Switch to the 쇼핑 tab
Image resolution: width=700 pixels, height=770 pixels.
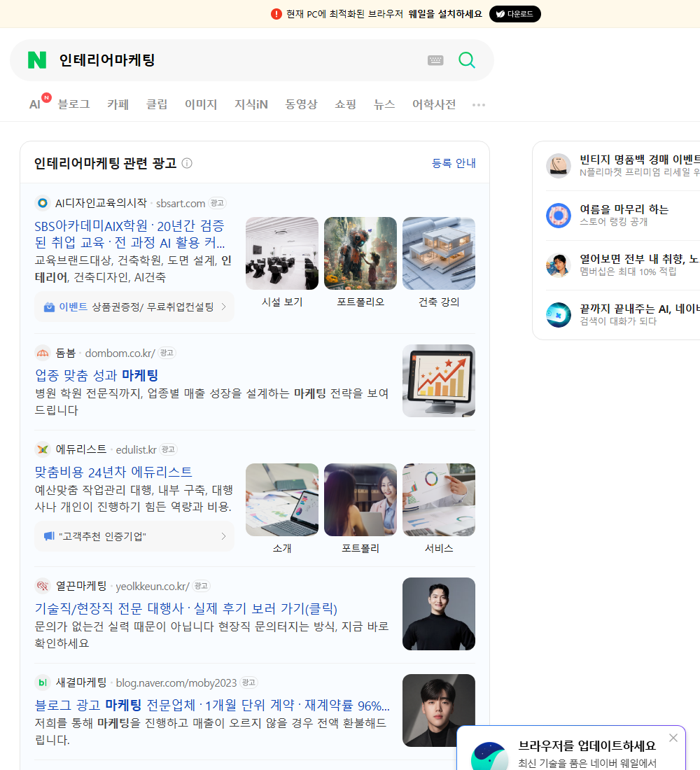pyautogui.click(x=345, y=104)
